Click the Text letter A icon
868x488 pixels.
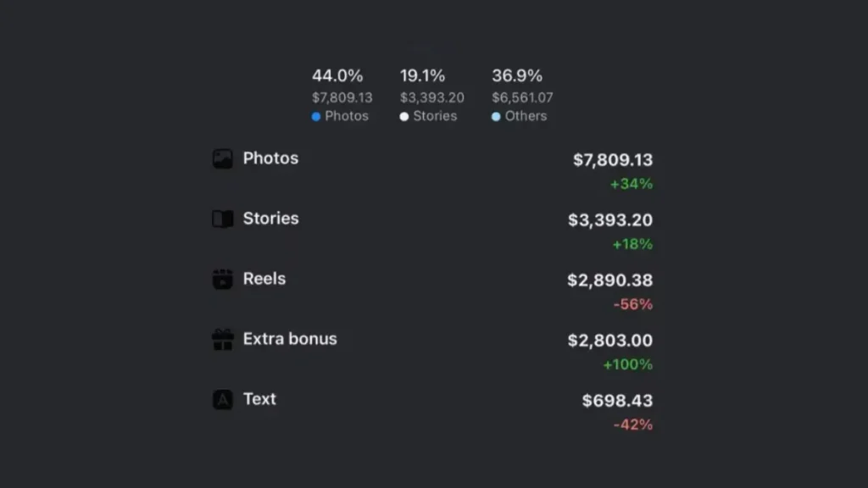coord(222,400)
